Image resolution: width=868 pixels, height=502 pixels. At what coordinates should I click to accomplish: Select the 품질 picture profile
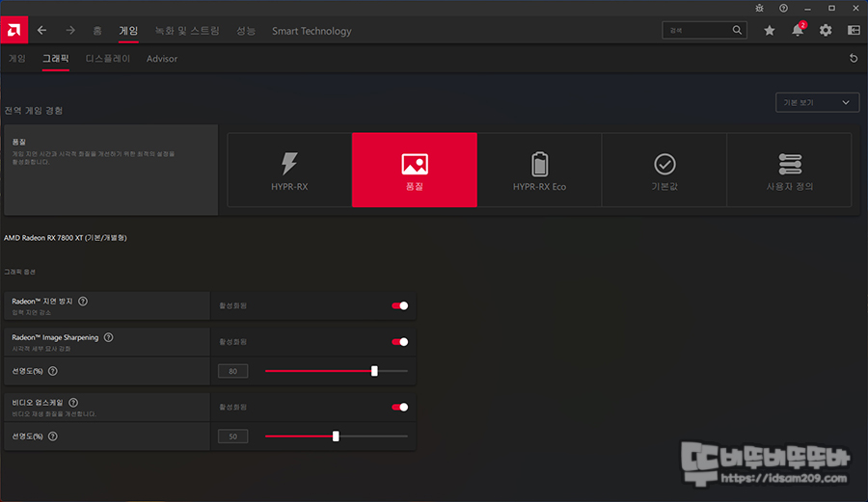tap(415, 170)
